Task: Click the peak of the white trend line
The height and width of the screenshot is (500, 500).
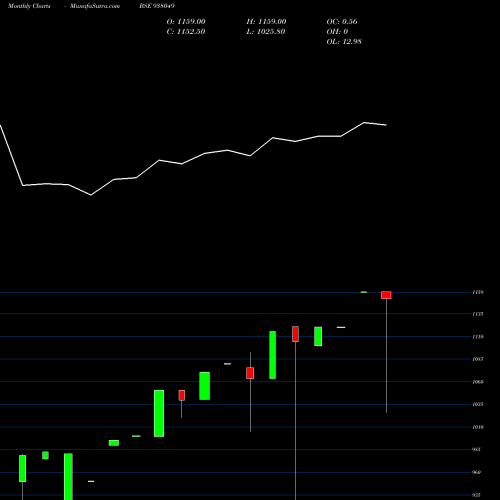Action: 364,123
